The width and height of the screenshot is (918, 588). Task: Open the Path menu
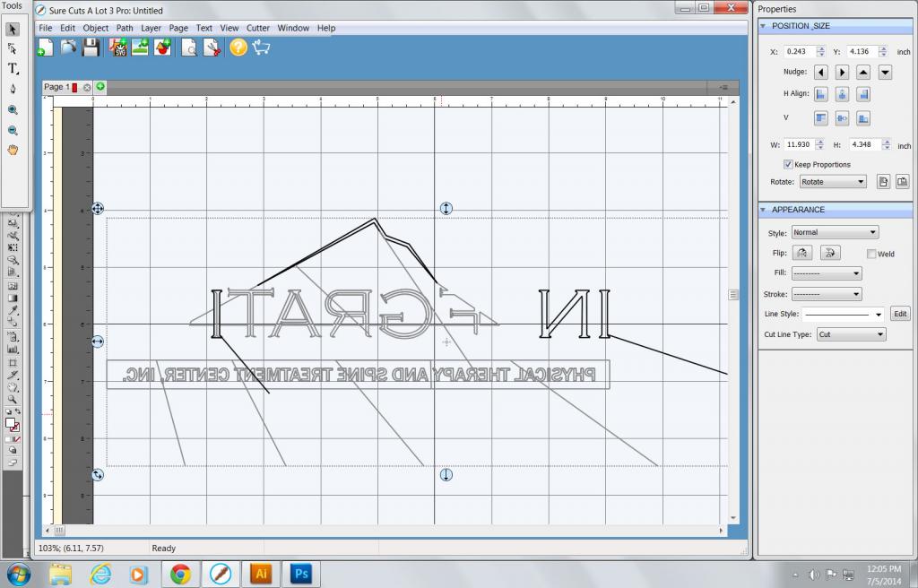[125, 28]
